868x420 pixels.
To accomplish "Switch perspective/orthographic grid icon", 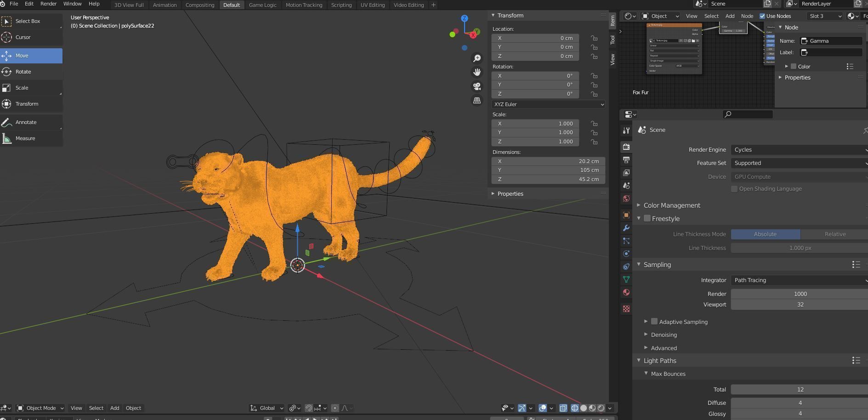I will [x=477, y=100].
